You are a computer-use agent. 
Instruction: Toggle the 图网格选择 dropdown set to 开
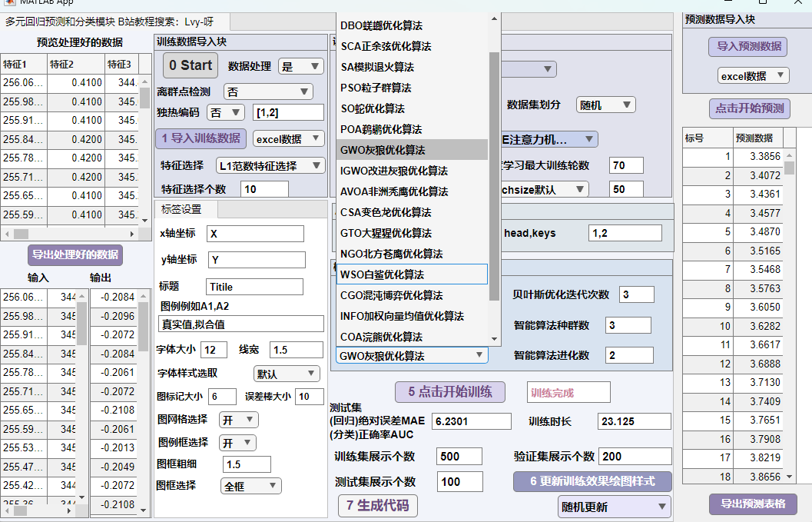click(238, 420)
